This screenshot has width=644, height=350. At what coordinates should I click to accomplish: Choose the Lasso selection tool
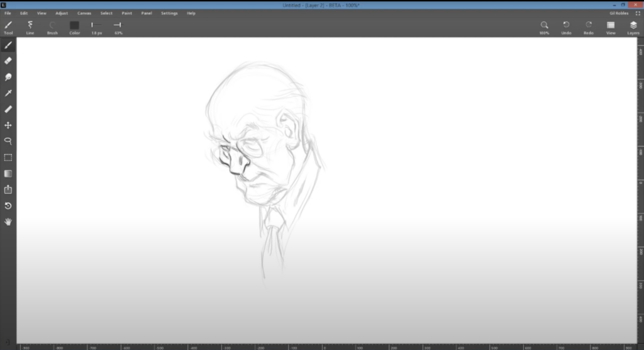coord(8,141)
